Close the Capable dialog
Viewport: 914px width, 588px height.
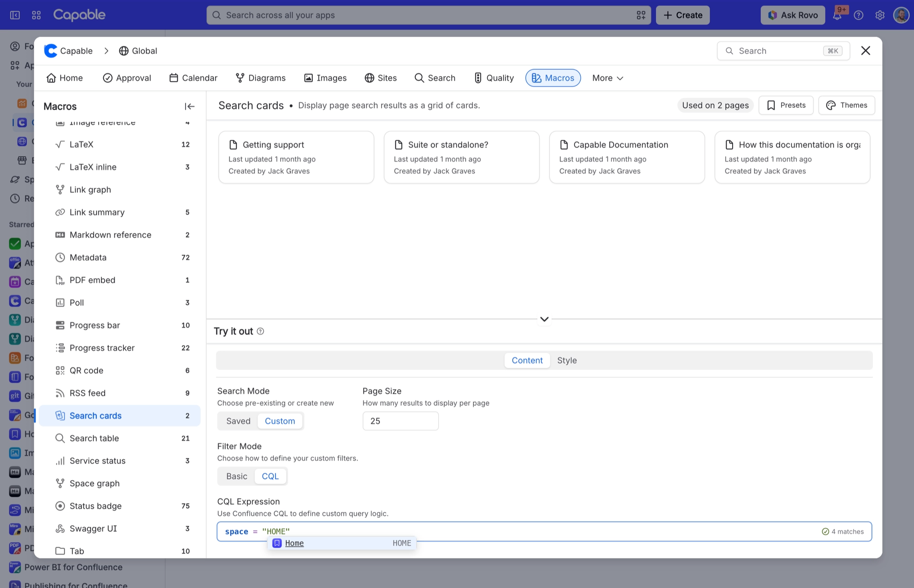coord(866,51)
